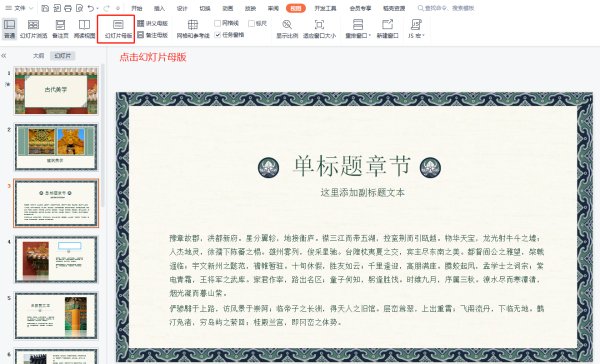The image size is (600, 364).
Task: Select the highlighted 视图 (View) tab
Action: coord(295,8)
